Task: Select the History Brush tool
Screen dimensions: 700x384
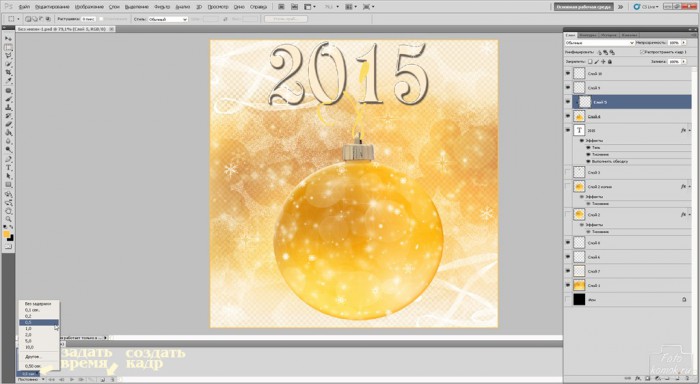Action: pos(8,116)
